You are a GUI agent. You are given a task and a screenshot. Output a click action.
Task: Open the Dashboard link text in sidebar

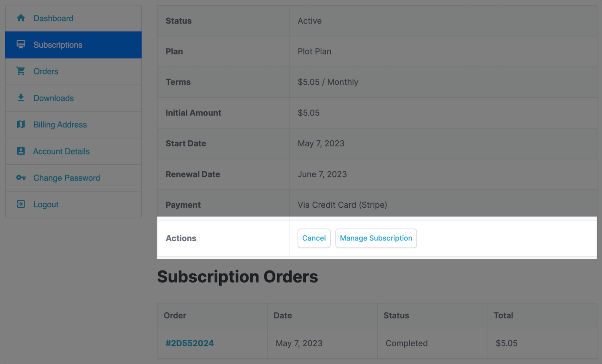pyautogui.click(x=53, y=18)
